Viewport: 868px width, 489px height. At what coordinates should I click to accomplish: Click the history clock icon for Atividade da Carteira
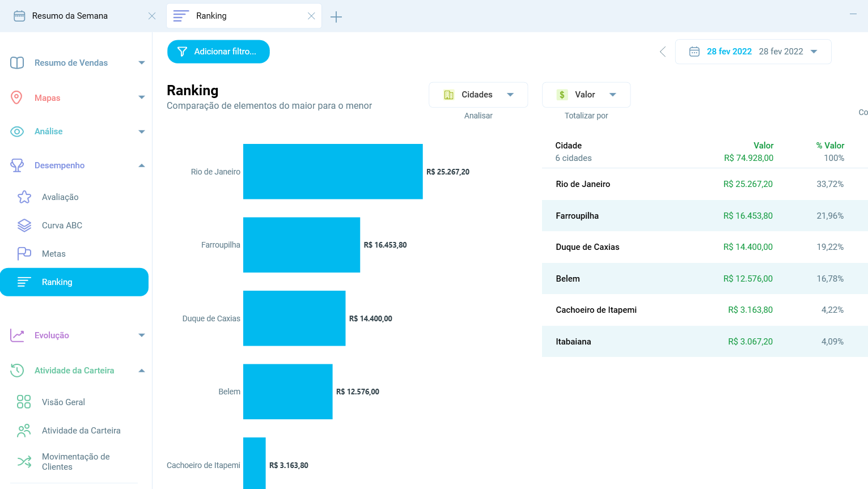(x=17, y=371)
